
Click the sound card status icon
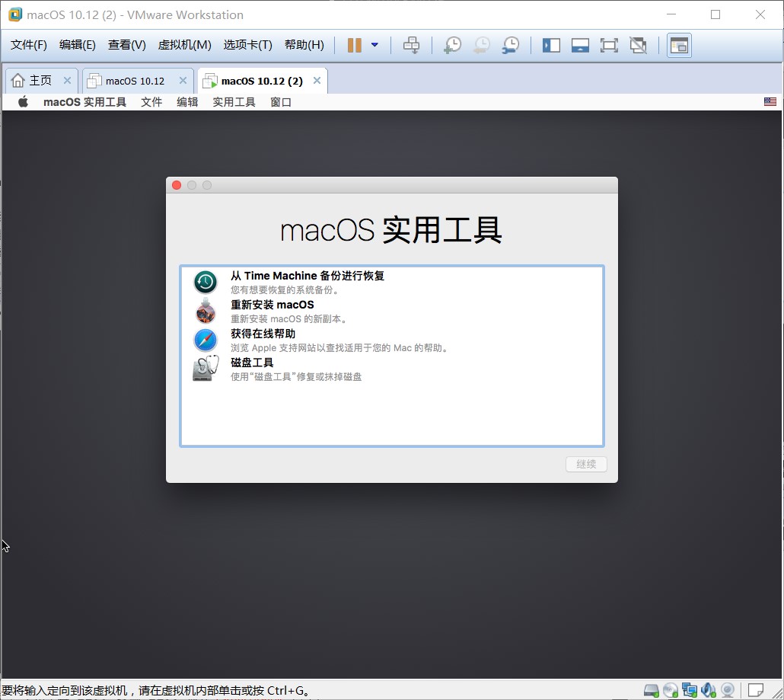coord(709,691)
